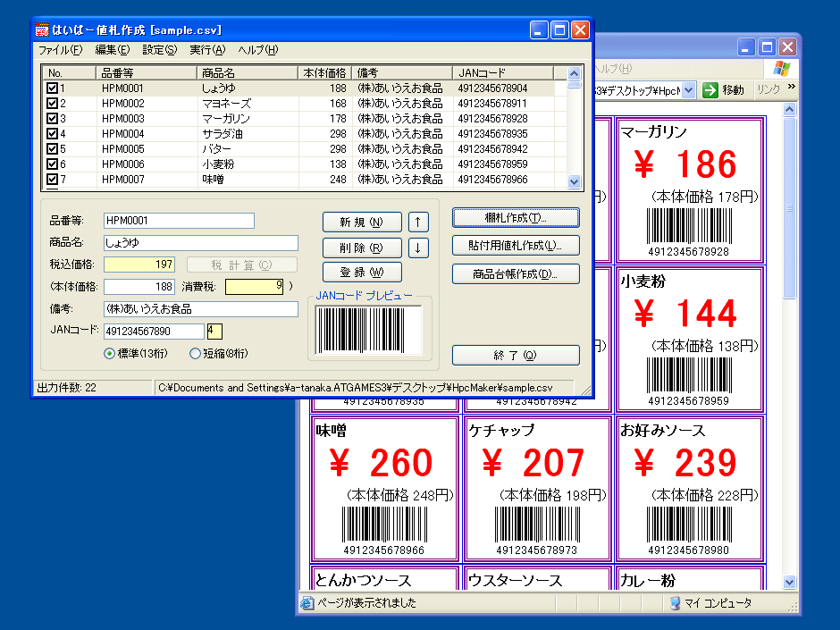Click the 商品名 column header

coord(247,73)
